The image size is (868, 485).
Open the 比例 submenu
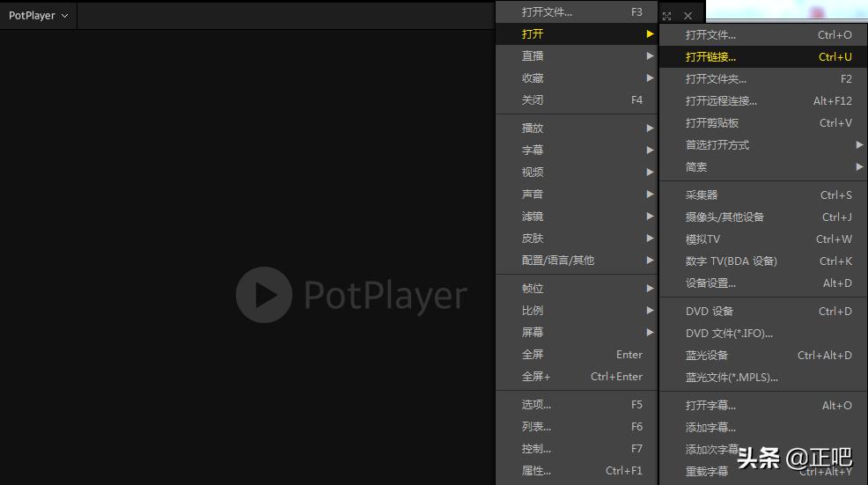[577, 311]
